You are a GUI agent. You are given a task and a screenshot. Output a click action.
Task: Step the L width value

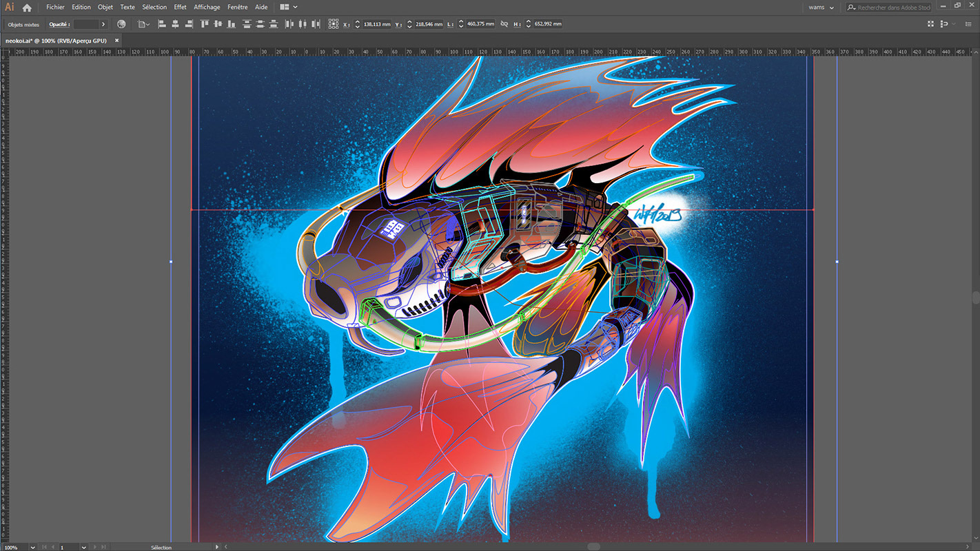click(x=461, y=24)
